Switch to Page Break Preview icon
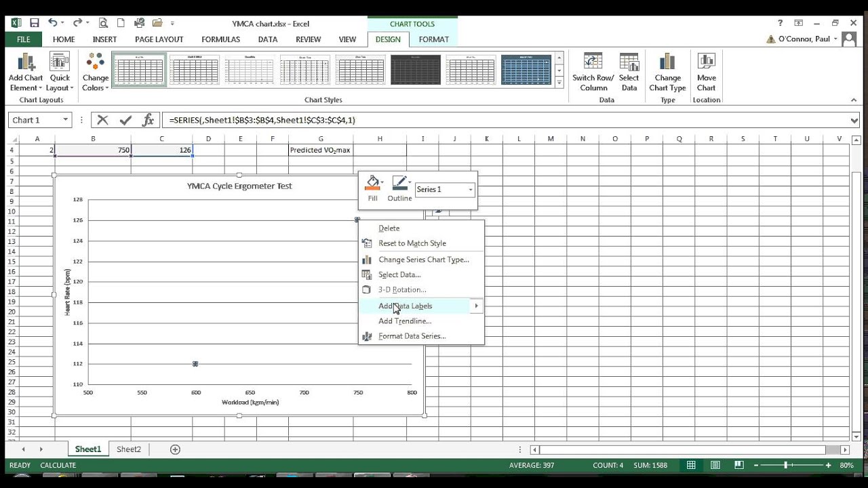 pos(741,466)
